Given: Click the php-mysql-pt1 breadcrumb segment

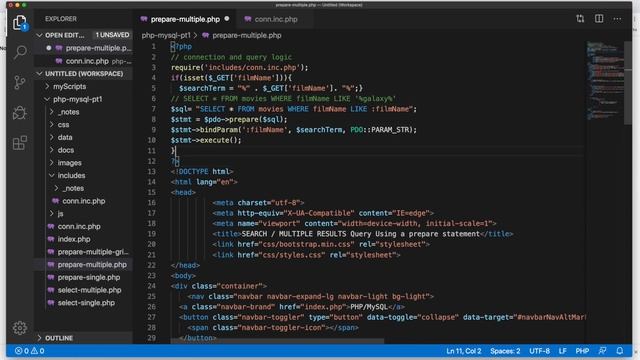Looking at the screenshot, I should pos(166,36).
